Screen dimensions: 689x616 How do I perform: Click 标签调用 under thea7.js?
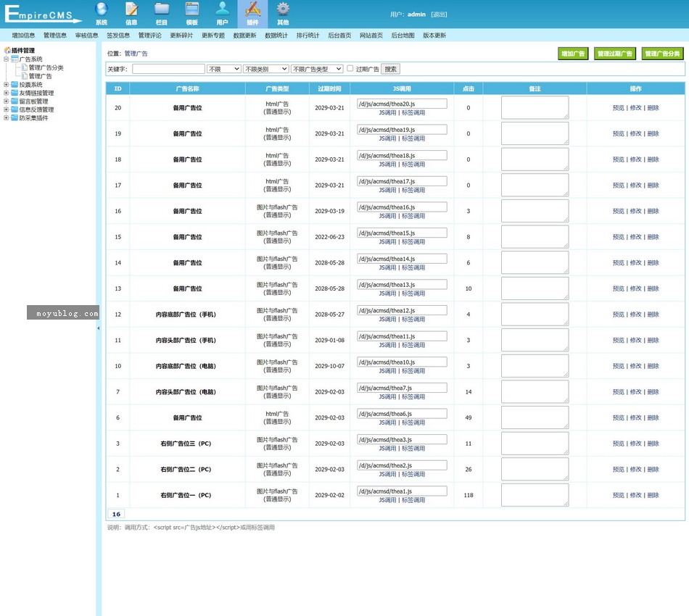(x=413, y=396)
